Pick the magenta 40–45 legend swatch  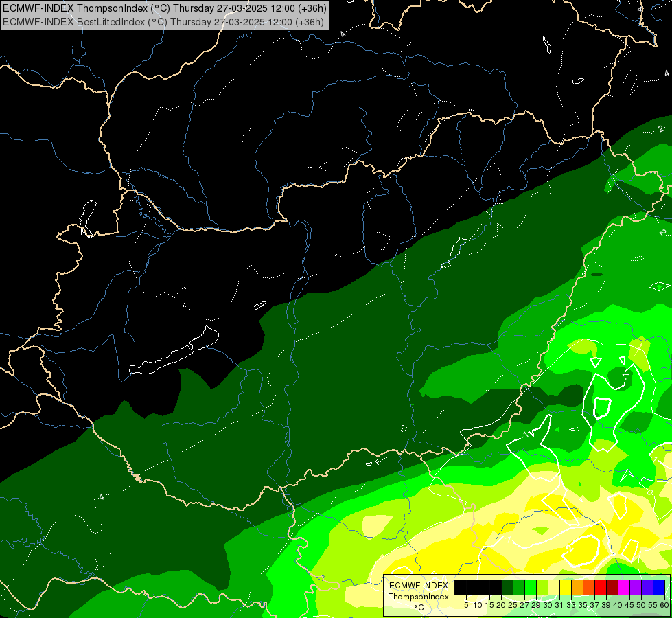[x=624, y=587]
